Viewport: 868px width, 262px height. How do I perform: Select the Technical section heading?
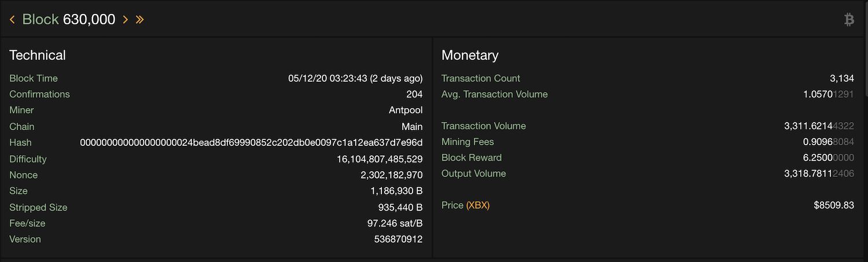pyautogui.click(x=38, y=55)
